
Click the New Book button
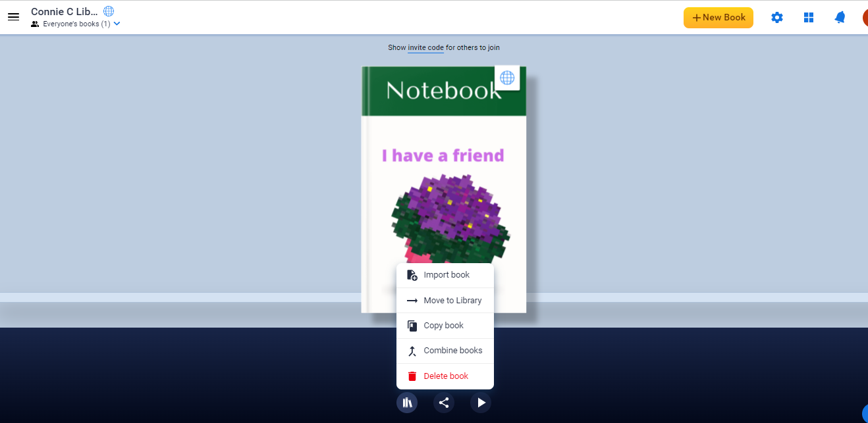pyautogui.click(x=718, y=18)
